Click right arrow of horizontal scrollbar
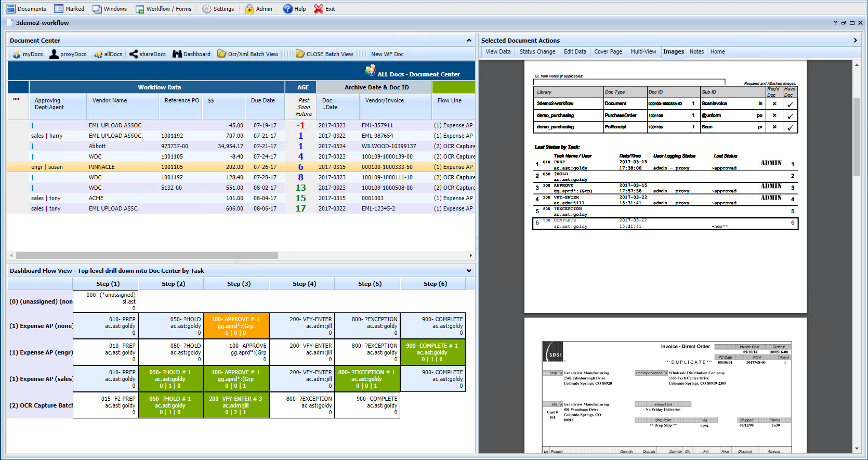 tap(471, 255)
